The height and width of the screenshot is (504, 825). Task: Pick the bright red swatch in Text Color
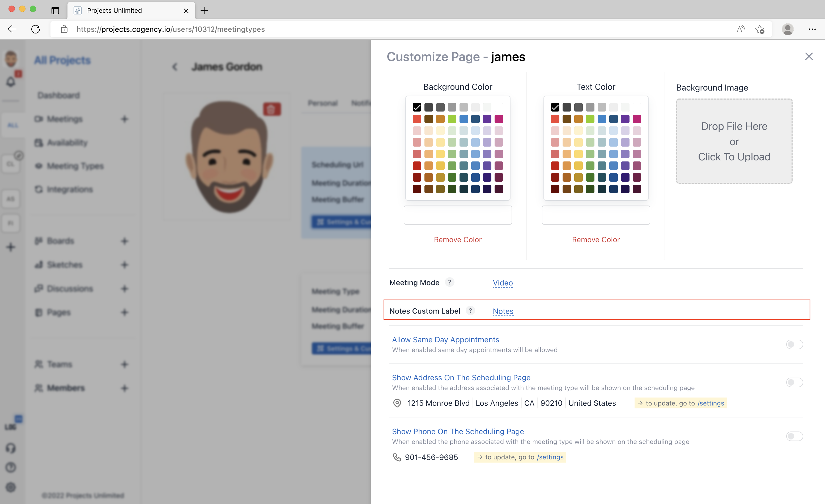[555, 119]
